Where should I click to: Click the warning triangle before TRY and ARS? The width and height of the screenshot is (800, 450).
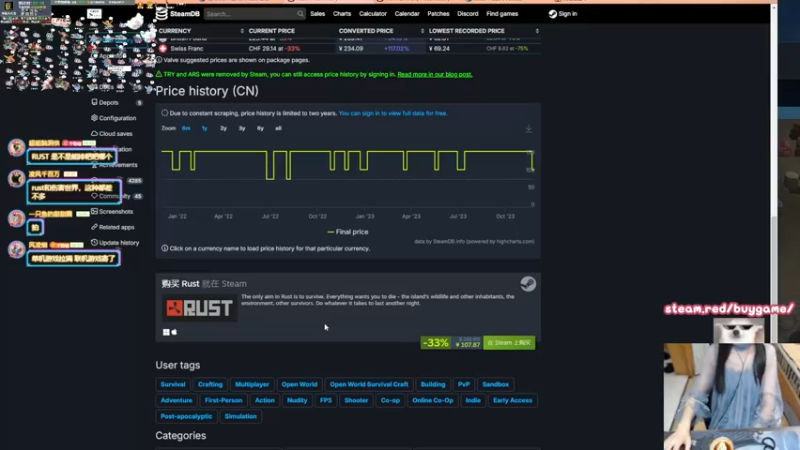tap(159, 74)
